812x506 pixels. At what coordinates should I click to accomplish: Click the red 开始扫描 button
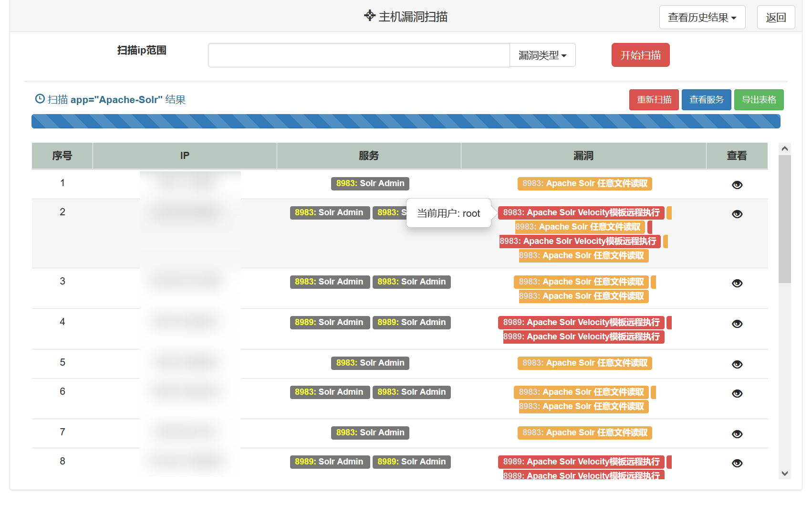tap(640, 55)
